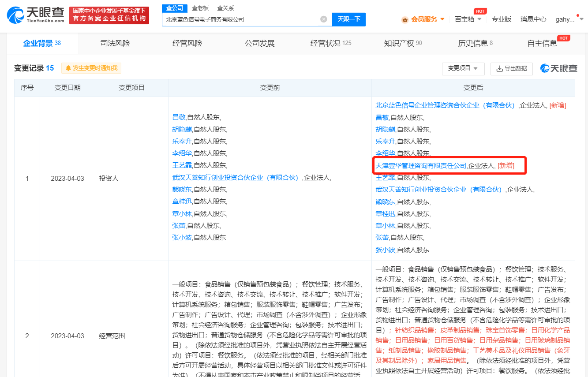Image resolution: width=588 pixels, height=377 pixels.
Task: Open 胡隐麒 link in 变更前 column
Action: coord(182,129)
